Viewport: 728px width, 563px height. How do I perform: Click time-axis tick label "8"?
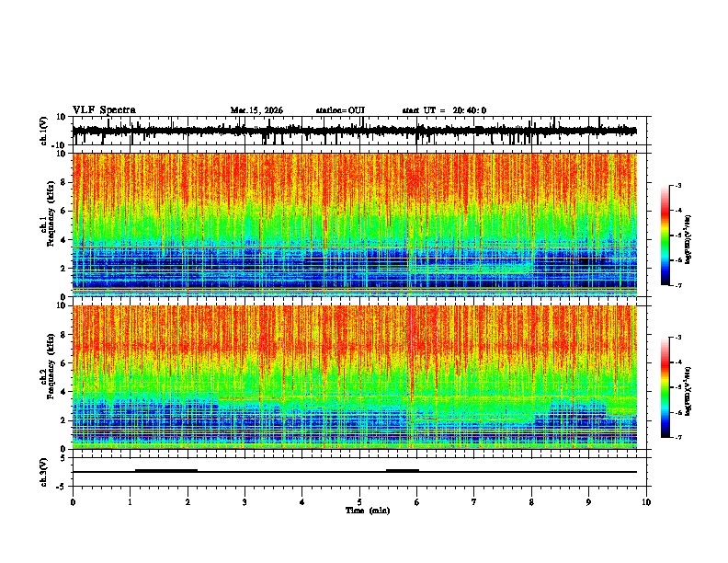(x=531, y=502)
